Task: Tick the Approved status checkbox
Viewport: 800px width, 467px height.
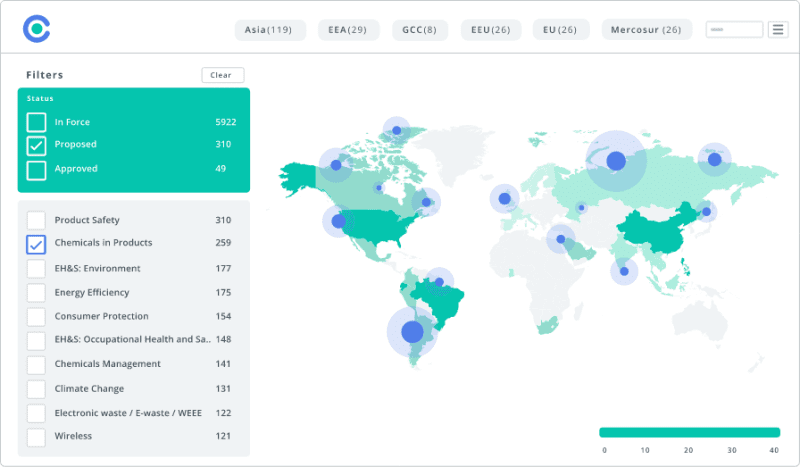Action: point(36,170)
